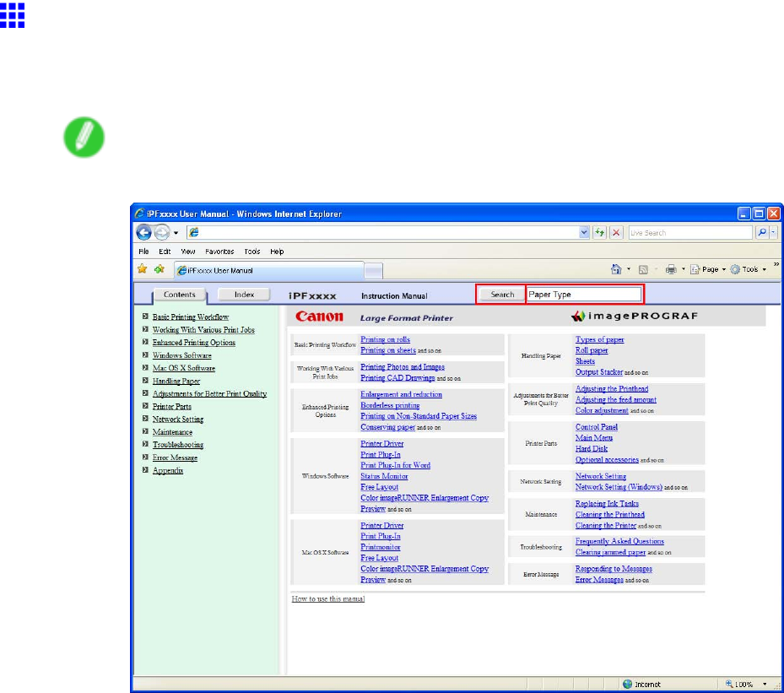Click the Live Search magnifier icon
The width and height of the screenshot is (784, 693).
point(761,232)
